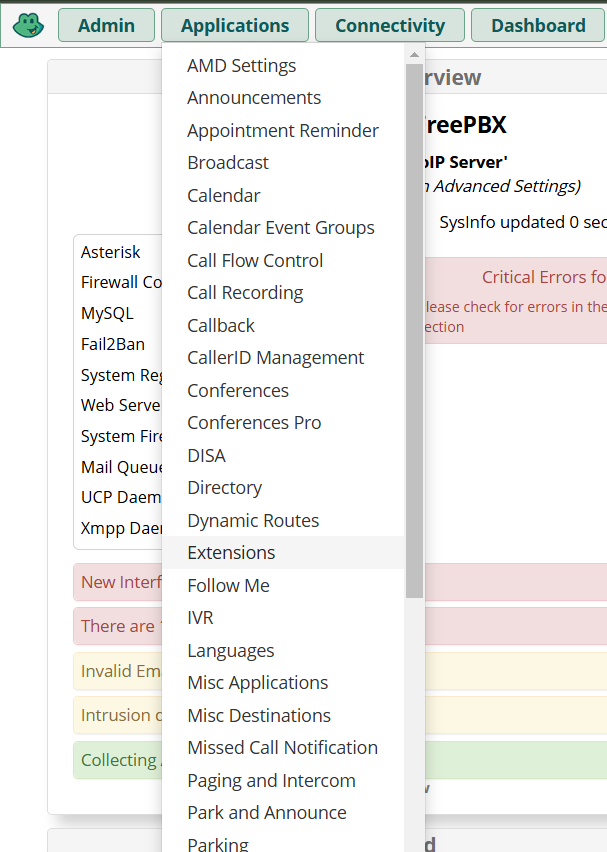The image size is (607, 852).
Task: Click the Critical Errors alert heading
Action: 544,277
